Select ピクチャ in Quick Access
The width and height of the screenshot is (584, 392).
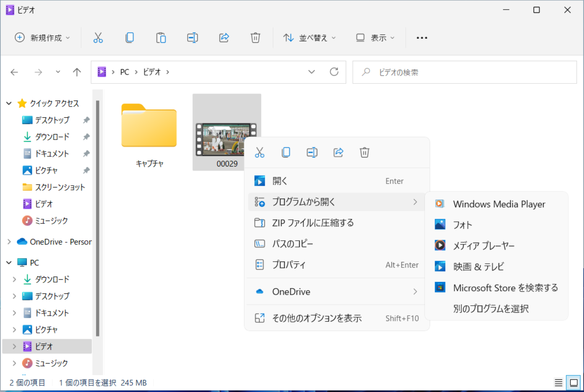pos(47,170)
